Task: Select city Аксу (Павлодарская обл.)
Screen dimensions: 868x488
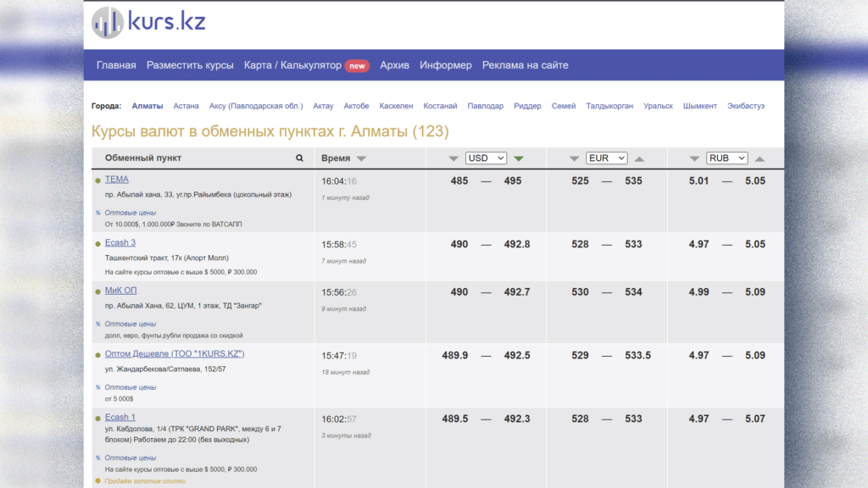Action: [x=256, y=106]
